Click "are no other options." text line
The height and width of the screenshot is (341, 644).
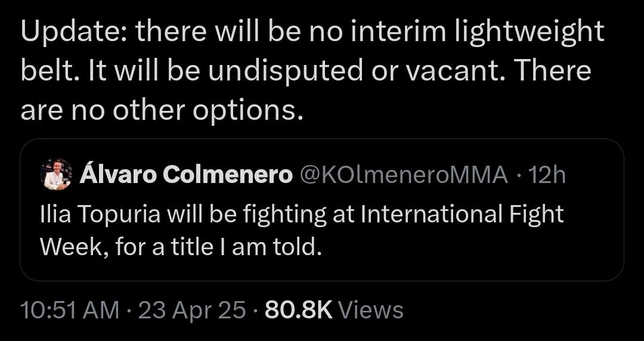click(x=162, y=111)
